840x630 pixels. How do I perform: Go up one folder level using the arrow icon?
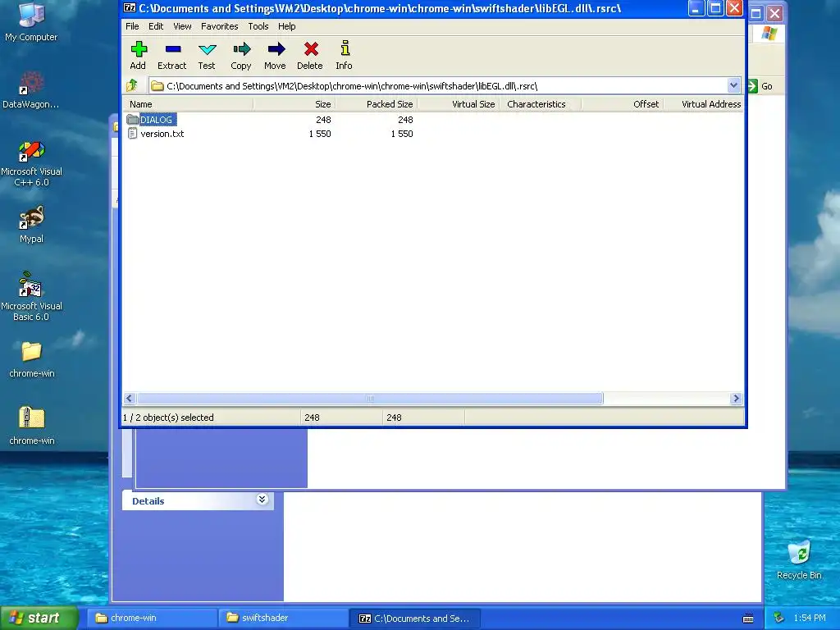(x=132, y=85)
